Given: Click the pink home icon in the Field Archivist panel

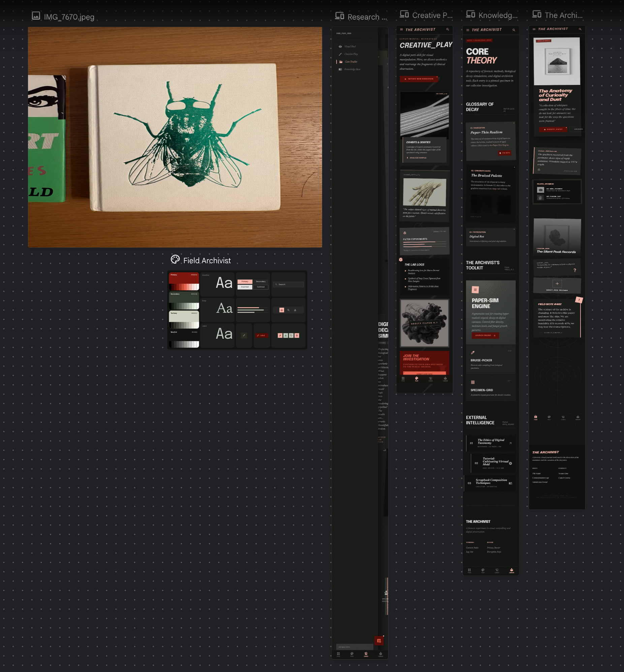Looking at the screenshot, I should [x=281, y=310].
